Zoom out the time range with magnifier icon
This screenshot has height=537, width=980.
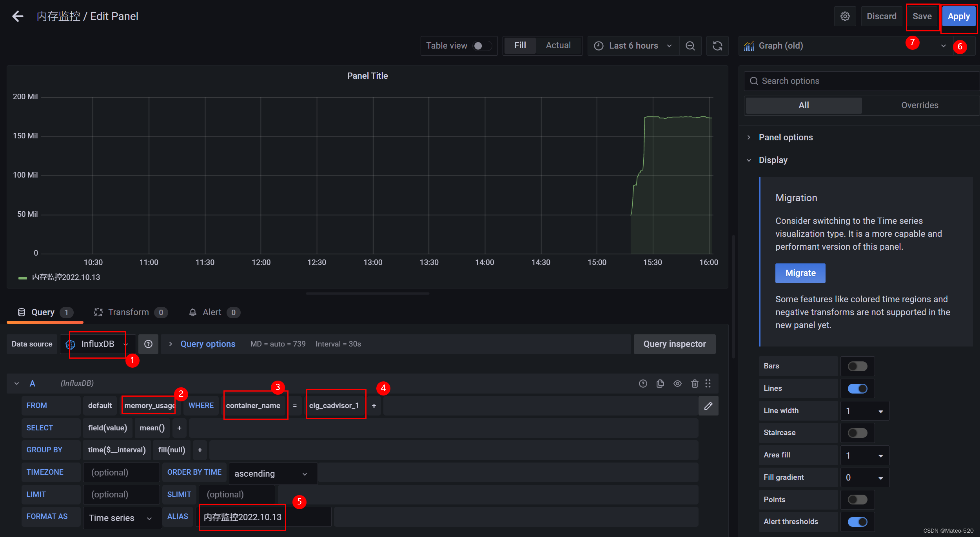(x=690, y=46)
